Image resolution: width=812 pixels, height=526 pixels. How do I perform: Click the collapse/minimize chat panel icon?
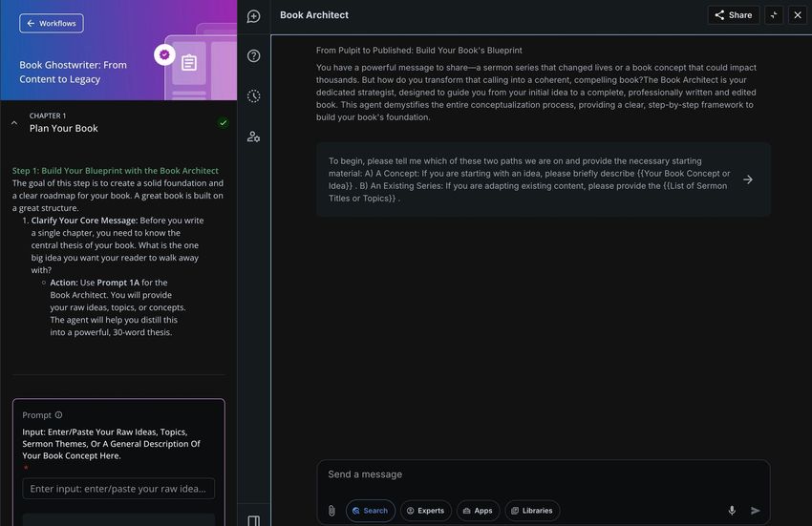[774, 15]
